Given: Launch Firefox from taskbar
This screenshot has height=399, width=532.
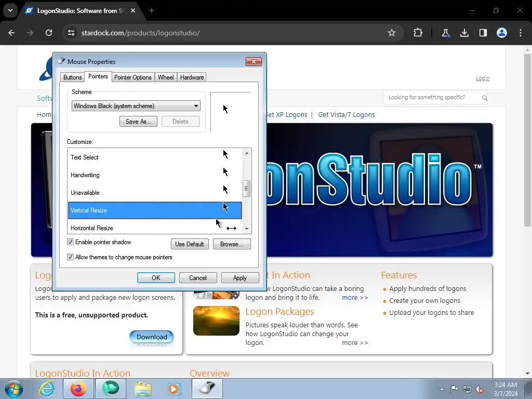Looking at the screenshot, I should [x=78, y=389].
